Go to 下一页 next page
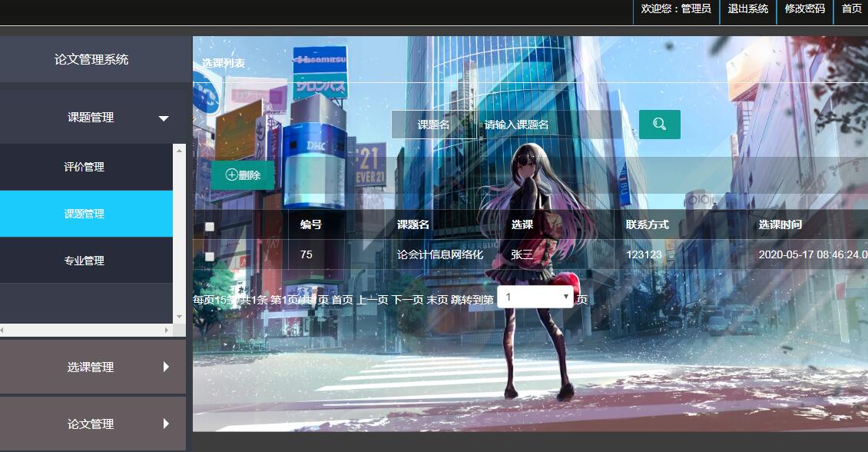 pos(407,300)
